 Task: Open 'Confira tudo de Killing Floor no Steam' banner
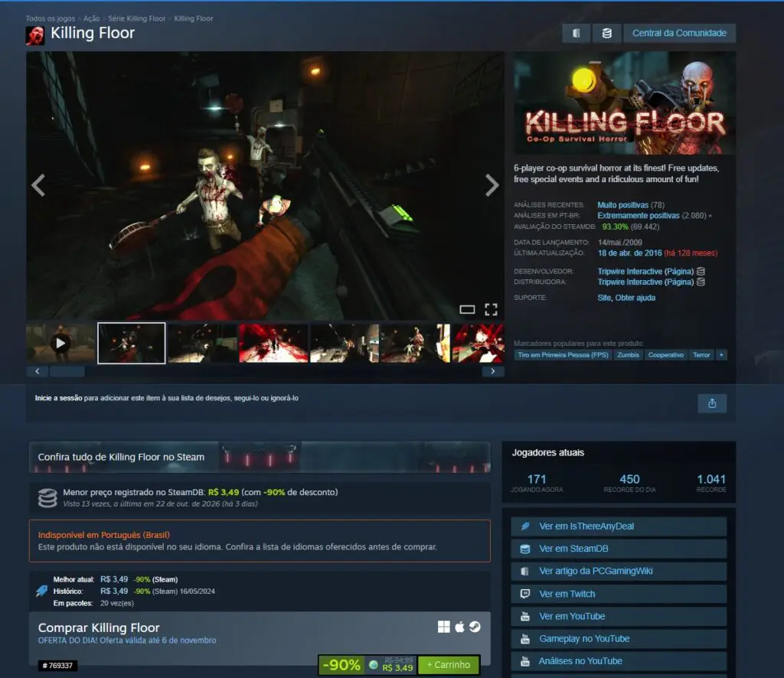click(260, 457)
